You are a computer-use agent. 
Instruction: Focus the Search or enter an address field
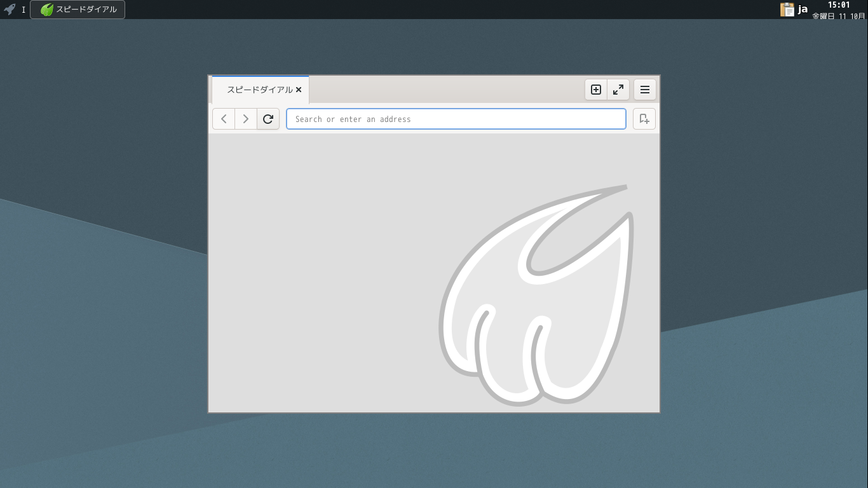(x=456, y=119)
